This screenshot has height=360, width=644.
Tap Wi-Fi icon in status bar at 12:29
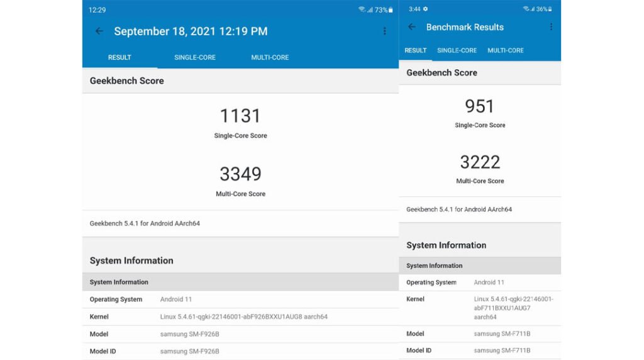[362, 9]
